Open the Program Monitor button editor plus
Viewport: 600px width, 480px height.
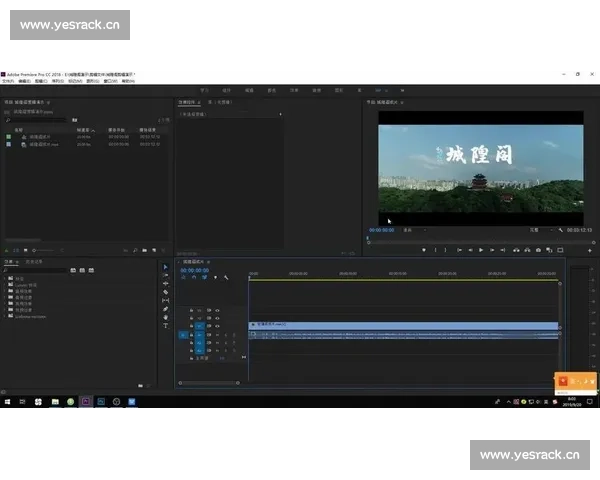pyautogui.click(x=590, y=250)
